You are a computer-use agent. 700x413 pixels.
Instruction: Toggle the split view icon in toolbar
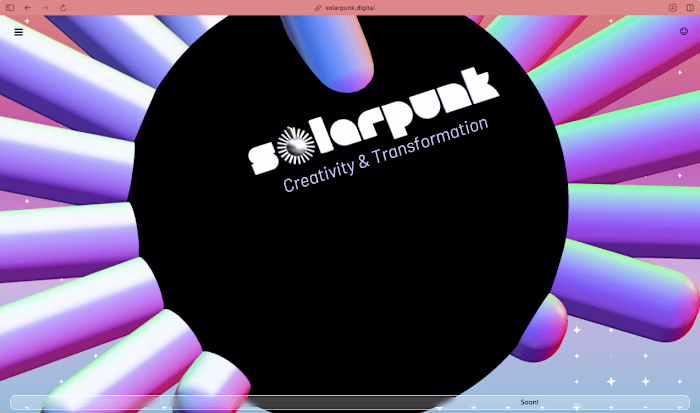click(690, 8)
